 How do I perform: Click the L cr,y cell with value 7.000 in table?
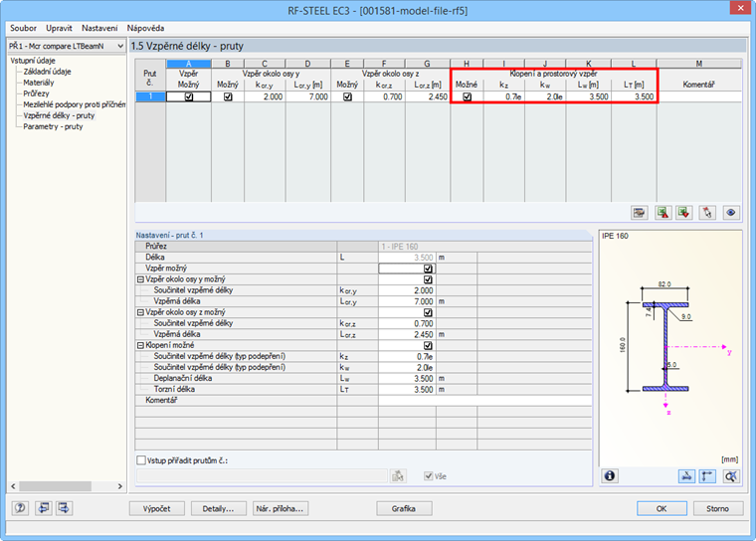308,96
